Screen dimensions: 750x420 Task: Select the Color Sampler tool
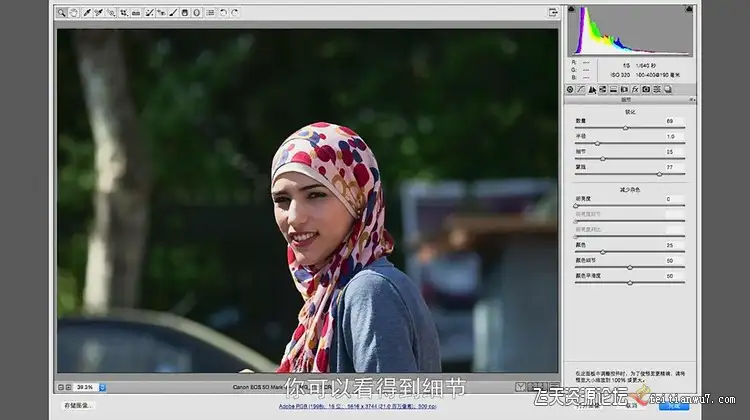coord(99,13)
